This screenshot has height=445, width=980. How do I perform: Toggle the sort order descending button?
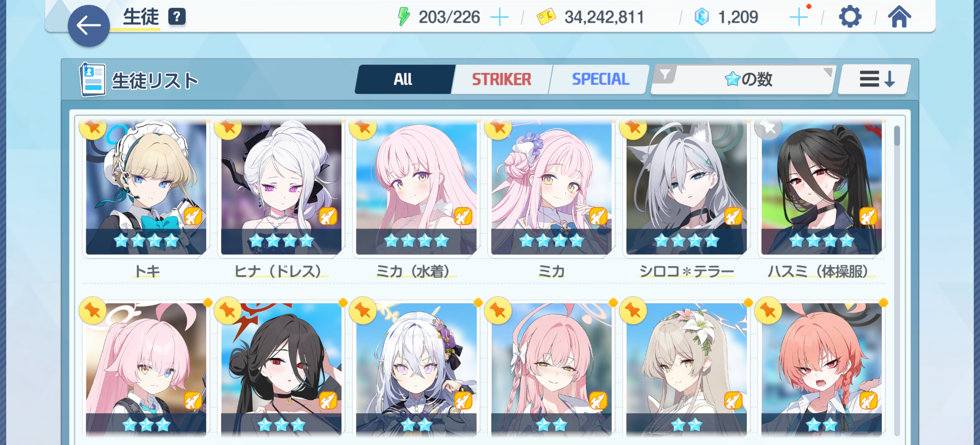pyautogui.click(x=875, y=79)
